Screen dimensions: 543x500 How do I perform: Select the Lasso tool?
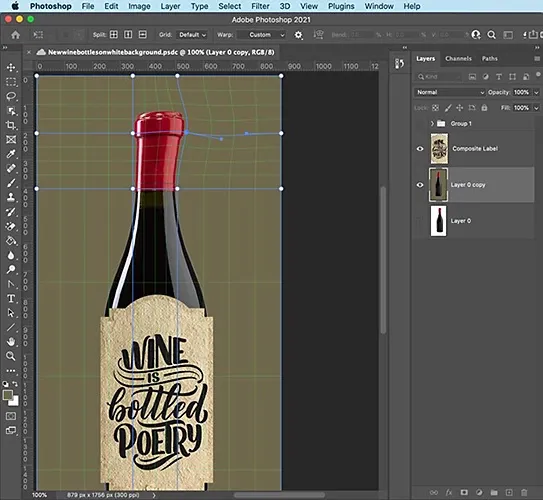pyautogui.click(x=11, y=96)
